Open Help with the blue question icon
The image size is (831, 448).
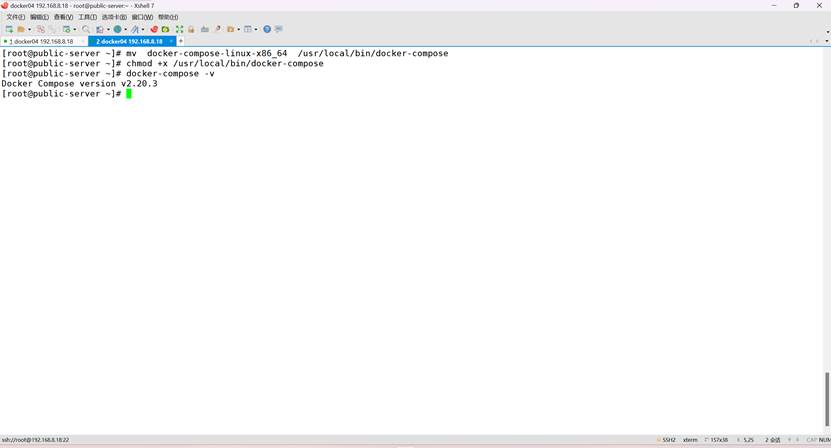tap(267, 29)
